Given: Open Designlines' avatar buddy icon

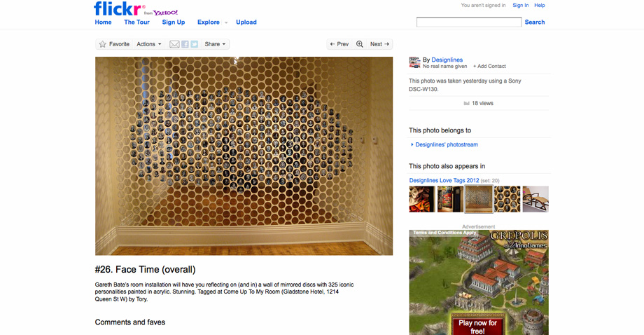Looking at the screenshot, I should coord(414,63).
